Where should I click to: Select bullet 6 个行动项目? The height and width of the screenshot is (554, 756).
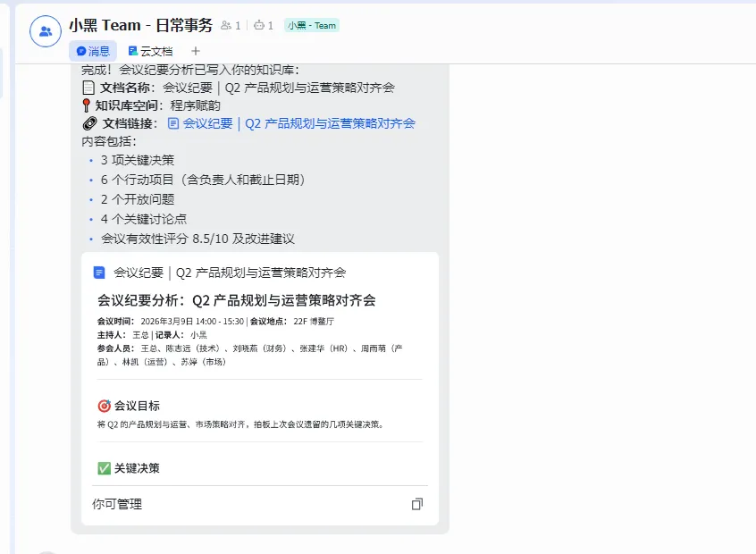coord(203,180)
